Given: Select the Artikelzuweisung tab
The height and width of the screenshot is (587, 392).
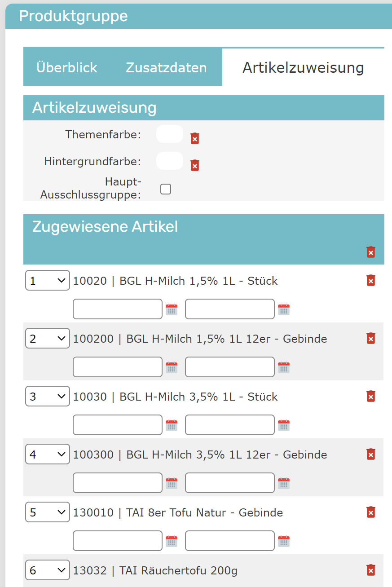Looking at the screenshot, I should [x=303, y=67].
